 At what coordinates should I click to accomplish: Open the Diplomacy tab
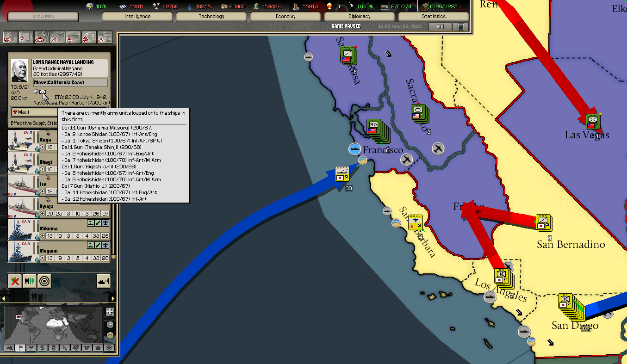(359, 17)
